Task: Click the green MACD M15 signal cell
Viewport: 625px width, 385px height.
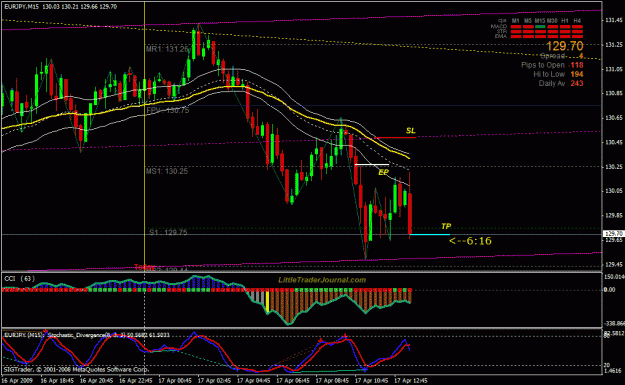Action: (540, 27)
